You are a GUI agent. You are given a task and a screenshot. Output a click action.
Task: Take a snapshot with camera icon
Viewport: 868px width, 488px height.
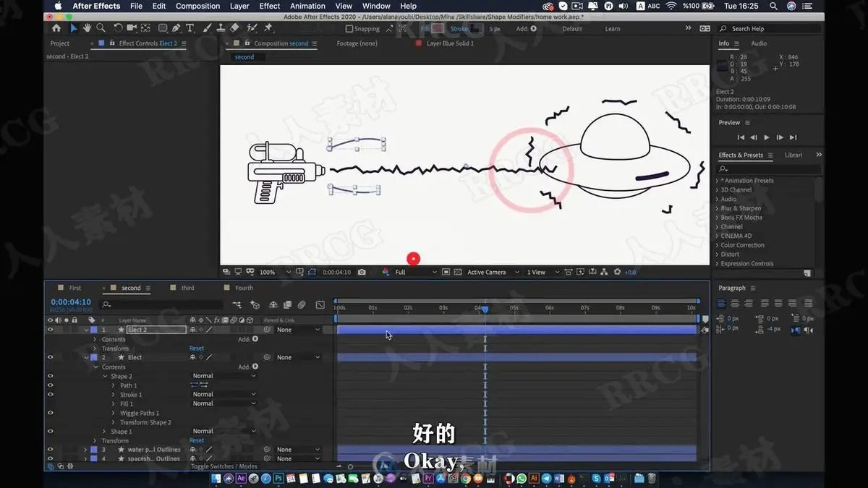[x=362, y=273]
